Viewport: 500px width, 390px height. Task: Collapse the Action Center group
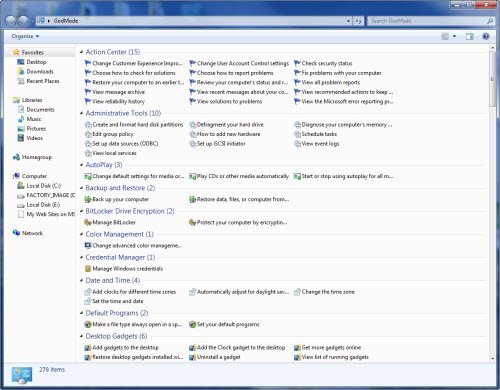click(x=82, y=52)
